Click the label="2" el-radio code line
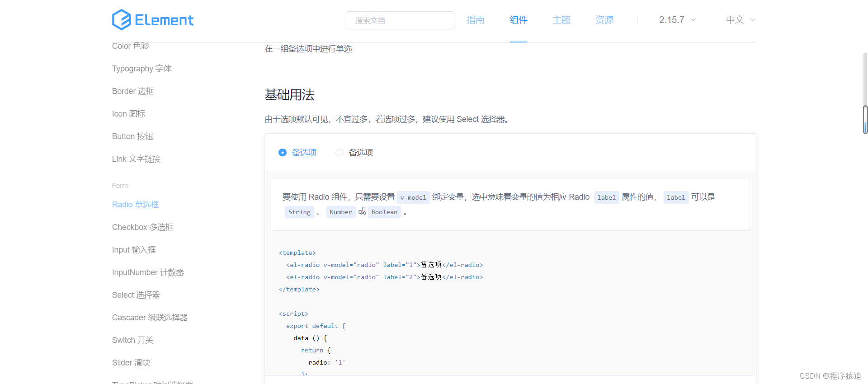The height and width of the screenshot is (384, 868). pyautogui.click(x=385, y=277)
